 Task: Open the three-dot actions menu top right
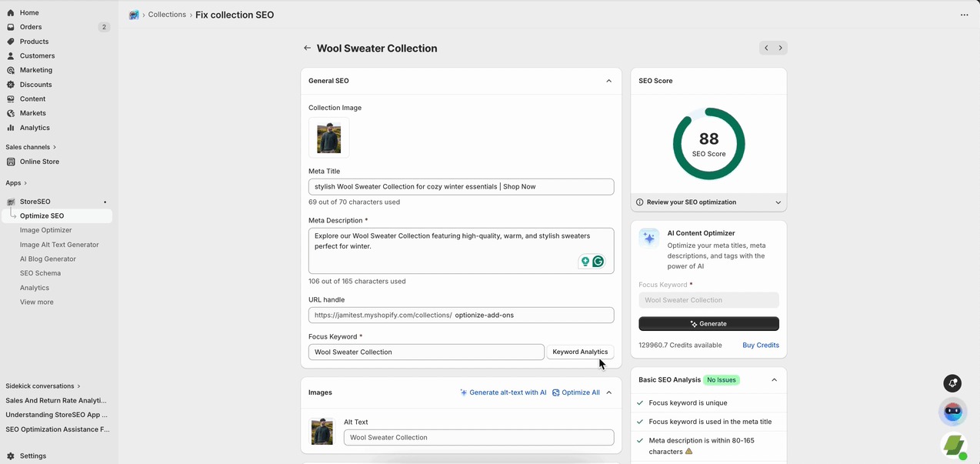[x=964, y=14]
